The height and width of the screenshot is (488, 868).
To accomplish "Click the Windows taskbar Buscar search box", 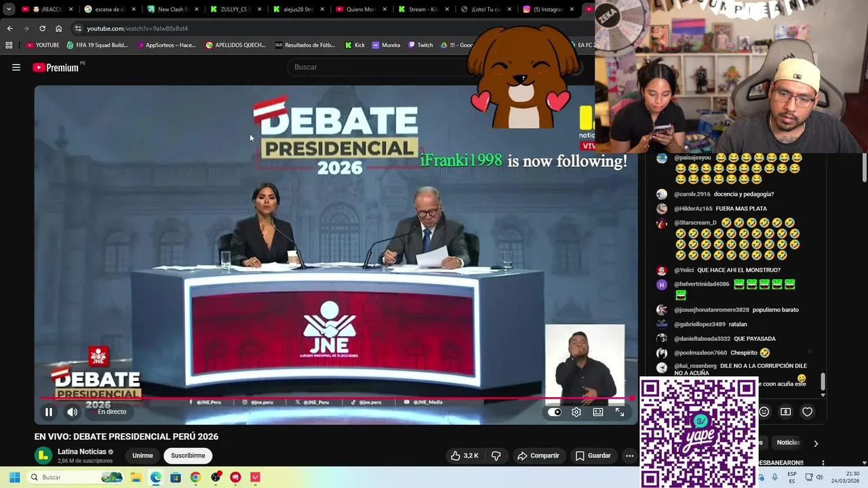I will point(76,477).
